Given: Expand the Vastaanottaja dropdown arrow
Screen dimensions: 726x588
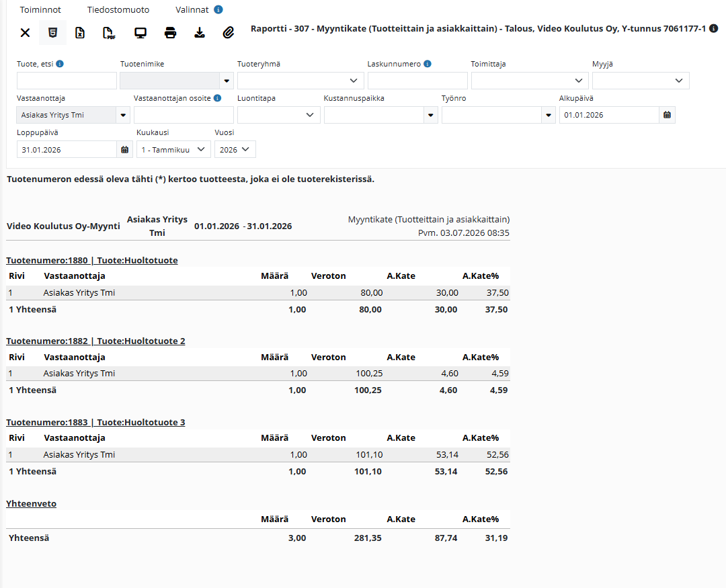Looking at the screenshot, I should pos(123,115).
